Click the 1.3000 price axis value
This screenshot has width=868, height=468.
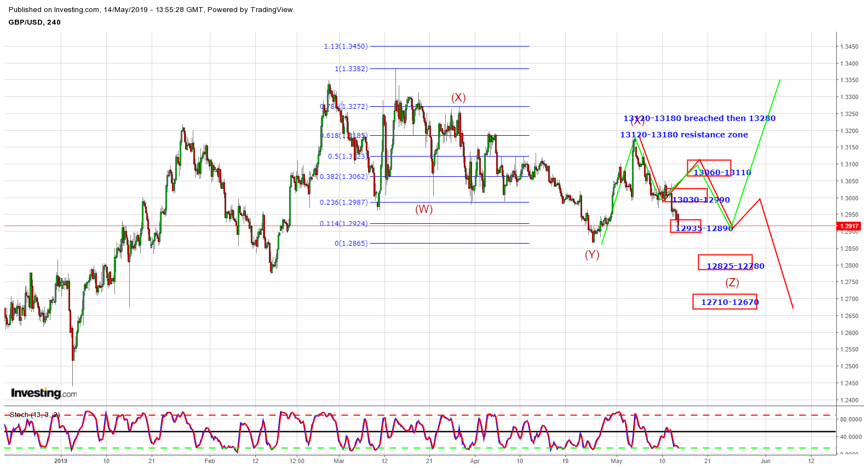pyautogui.click(x=849, y=198)
